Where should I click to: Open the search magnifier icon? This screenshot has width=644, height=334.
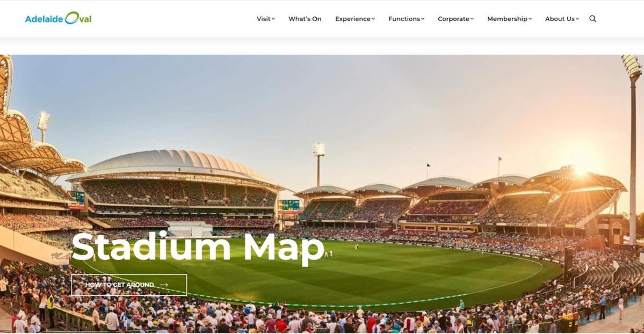(x=592, y=18)
